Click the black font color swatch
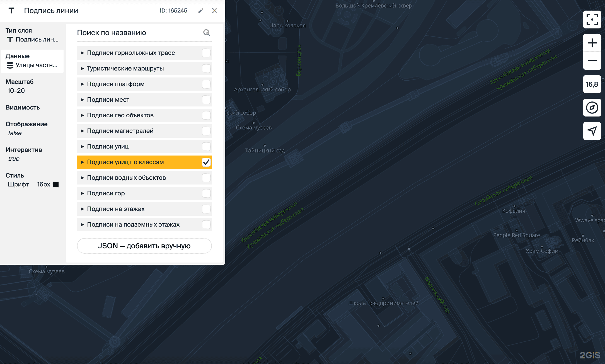The width and height of the screenshot is (605, 364). pyautogui.click(x=56, y=185)
